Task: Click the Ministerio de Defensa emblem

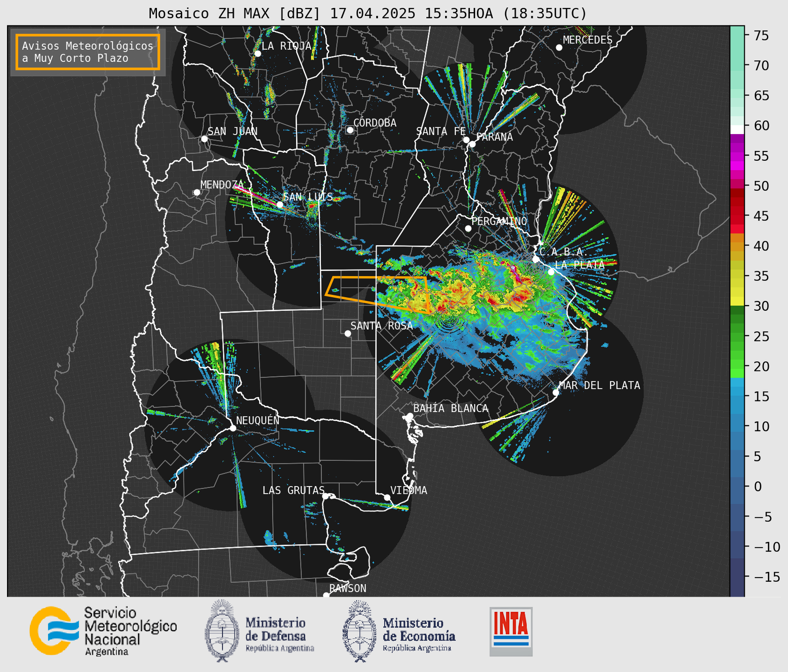Action: tap(222, 631)
